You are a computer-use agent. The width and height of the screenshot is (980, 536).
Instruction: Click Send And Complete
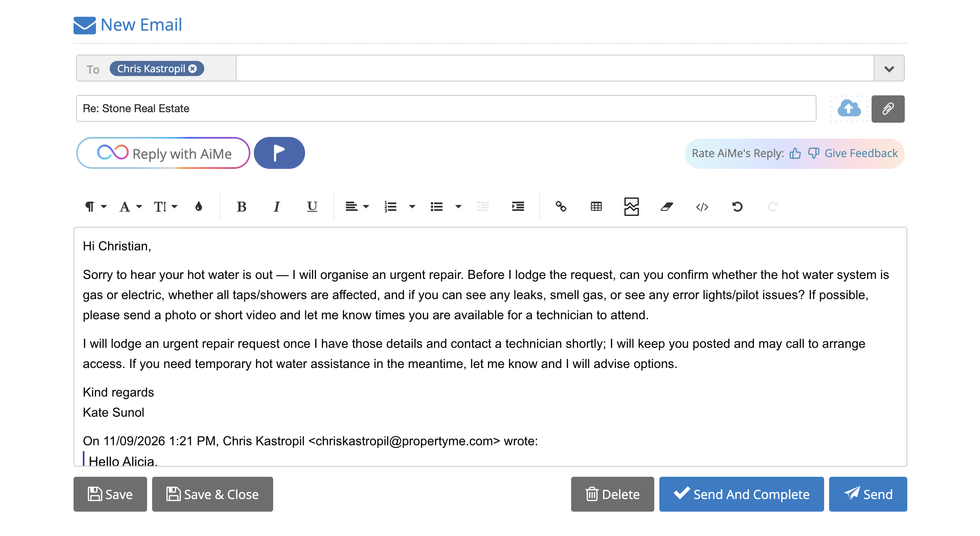(741, 494)
